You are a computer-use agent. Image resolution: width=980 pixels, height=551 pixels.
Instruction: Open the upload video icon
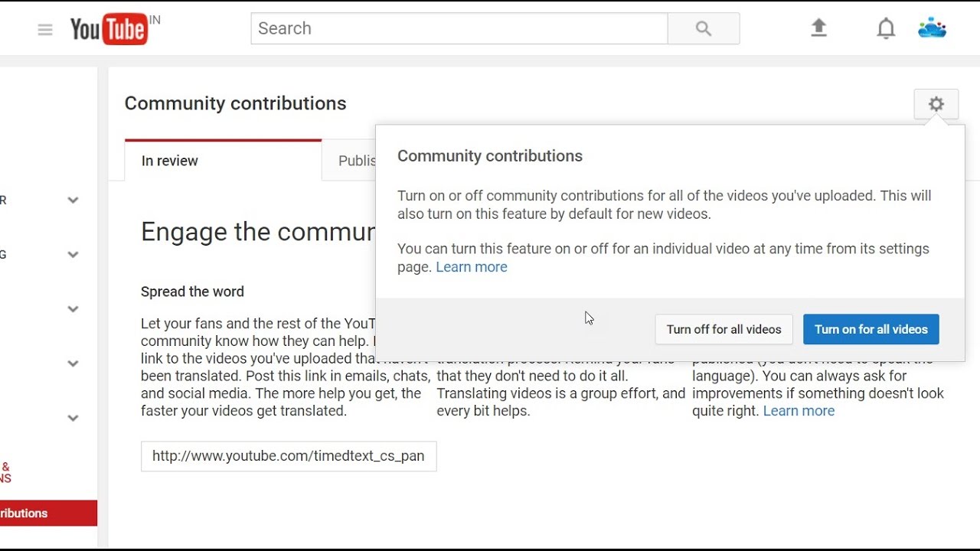click(819, 28)
